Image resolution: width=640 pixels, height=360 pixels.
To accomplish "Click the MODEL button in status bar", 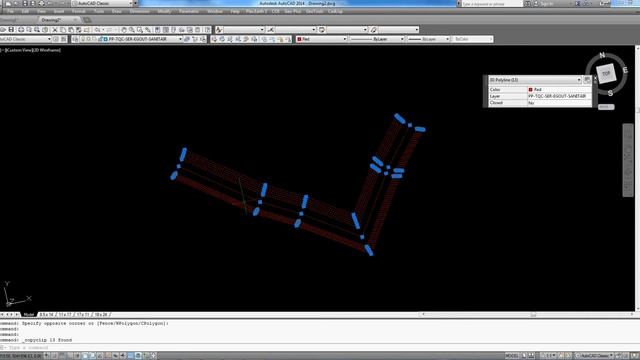I will (x=512, y=356).
